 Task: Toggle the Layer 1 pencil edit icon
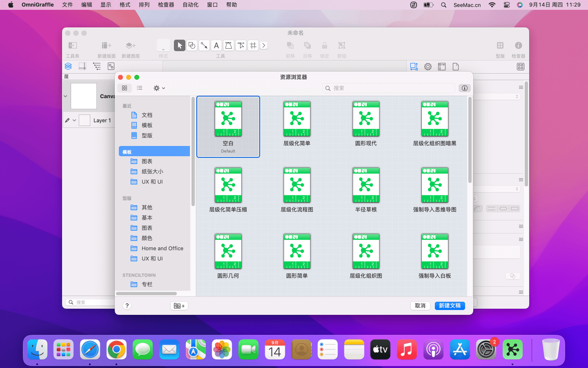pyautogui.click(x=67, y=120)
